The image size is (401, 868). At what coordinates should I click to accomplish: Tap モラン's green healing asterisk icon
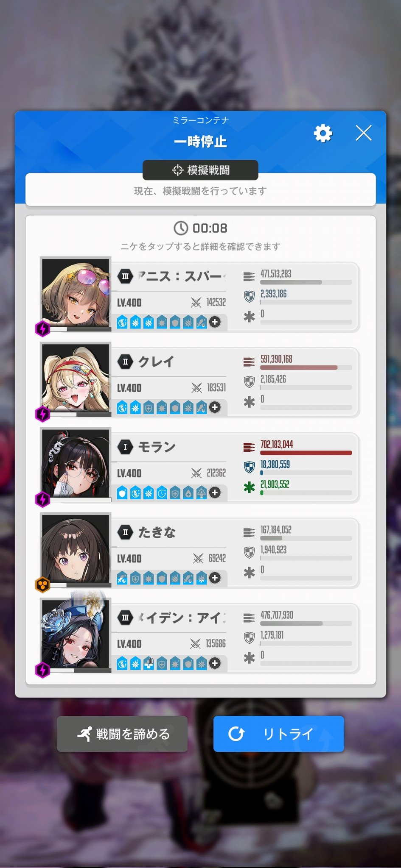pyautogui.click(x=250, y=487)
